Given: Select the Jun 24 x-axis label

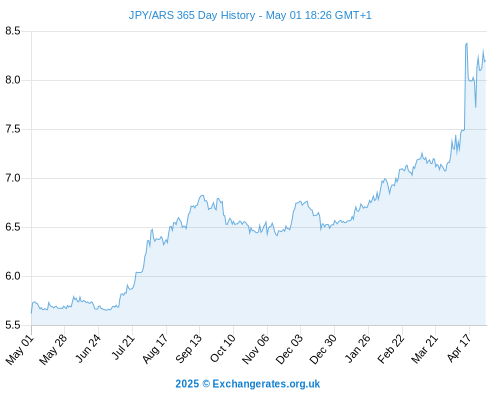Looking at the screenshot, I should pos(87,349).
